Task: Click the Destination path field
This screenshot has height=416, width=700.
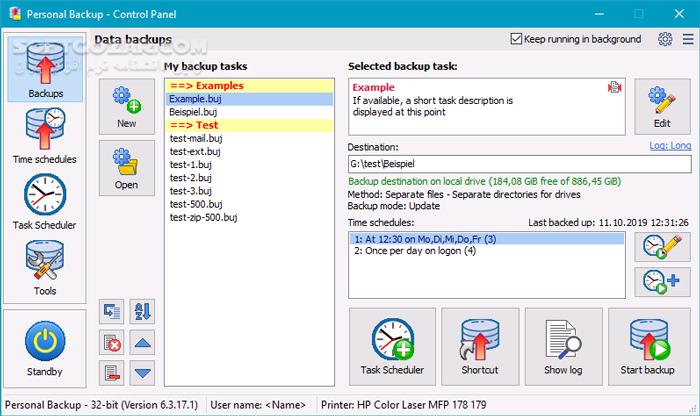Action: [x=520, y=164]
